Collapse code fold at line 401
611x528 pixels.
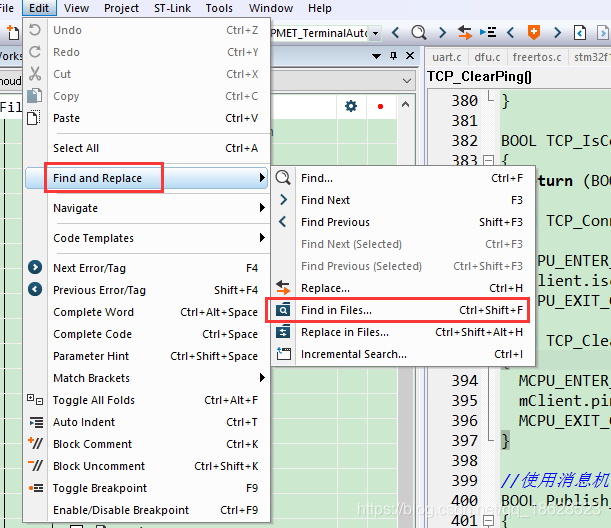(x=488, y=520)
